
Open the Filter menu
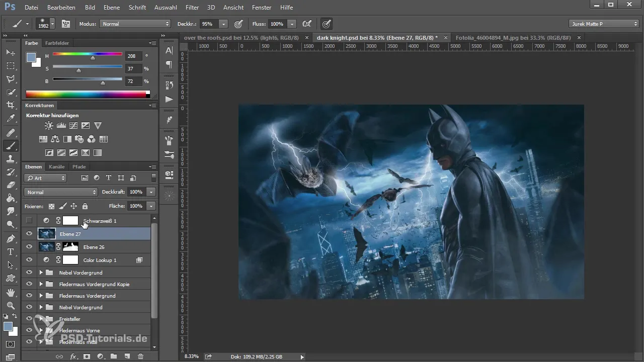pos(192,8)
